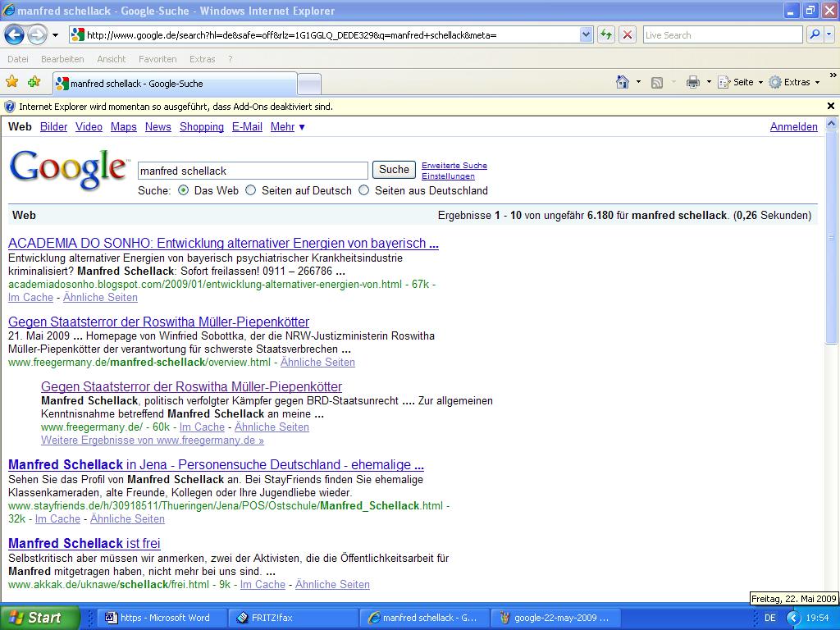Click the Print icon
Image resolution: width=840 pixels, height=630 pixels.
(693, 82)
